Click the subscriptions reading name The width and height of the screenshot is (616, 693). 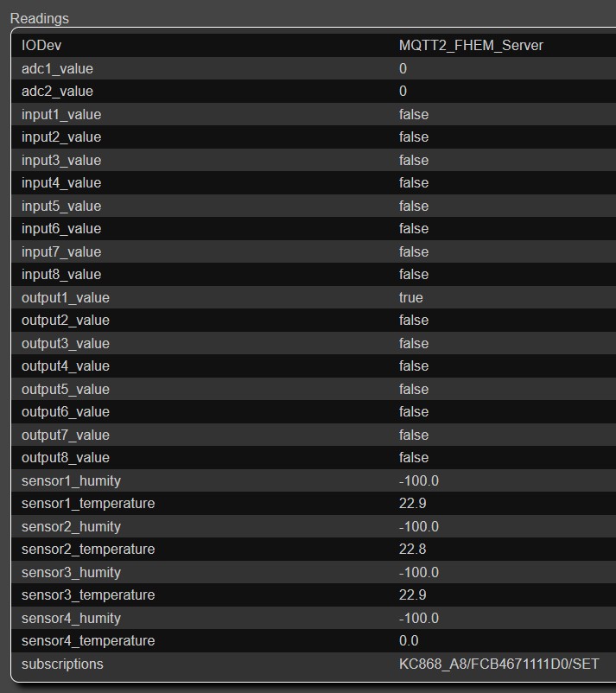pos(62,664)
